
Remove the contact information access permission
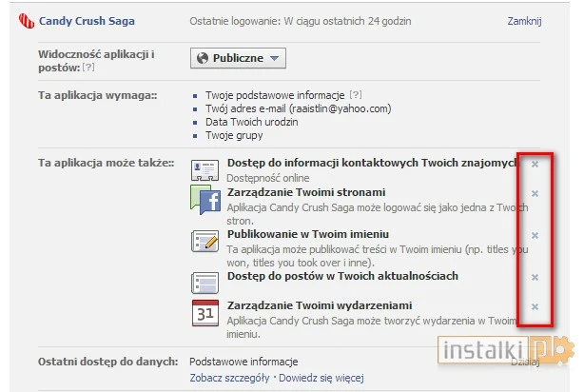tap(535, 164)
